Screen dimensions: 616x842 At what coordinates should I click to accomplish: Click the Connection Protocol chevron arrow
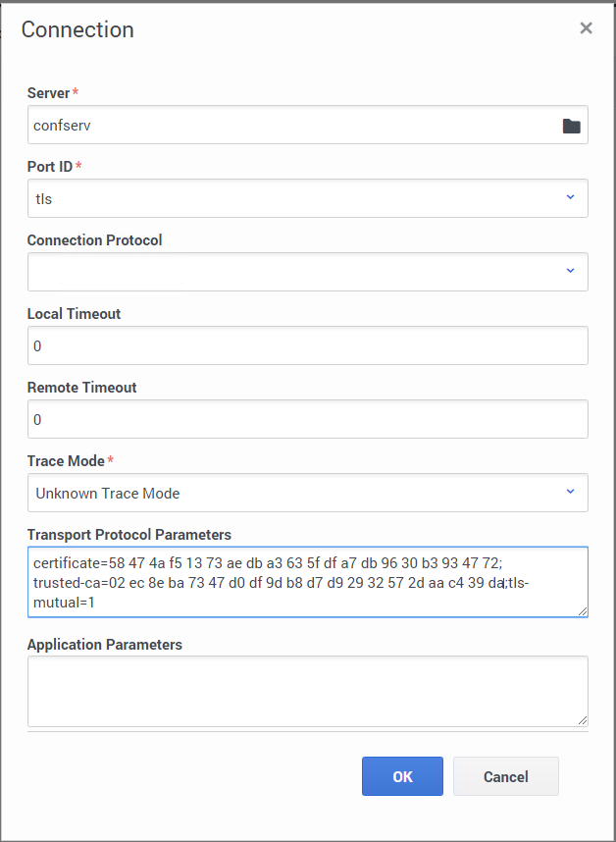(x=570, y=271)
